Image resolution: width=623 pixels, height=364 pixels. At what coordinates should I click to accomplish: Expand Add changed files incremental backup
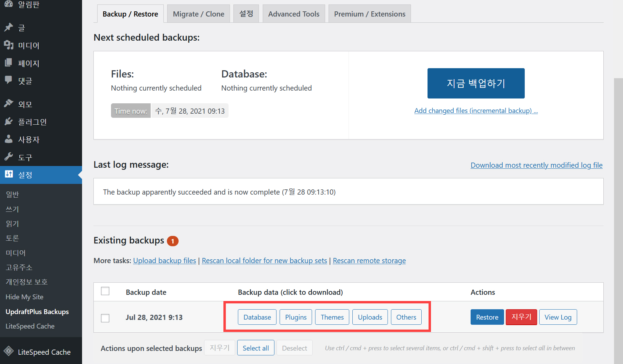pyautogui.click(x=476, y=111)
